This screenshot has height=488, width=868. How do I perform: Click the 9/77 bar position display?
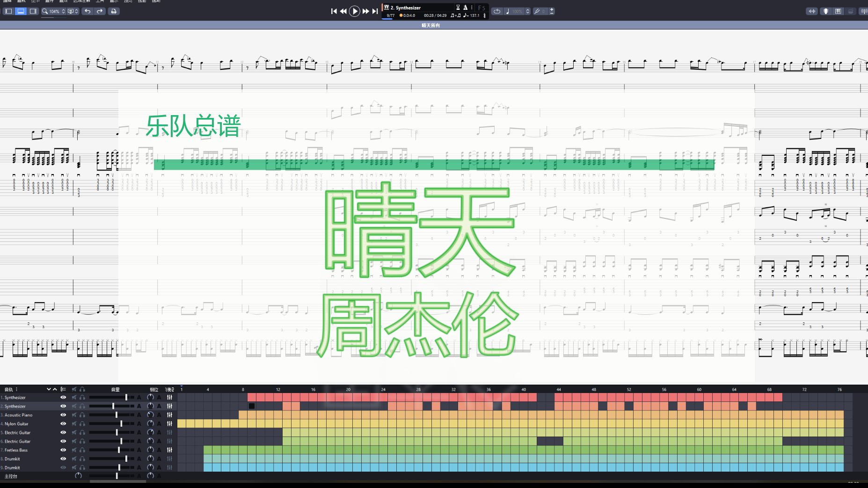[390, 15]
